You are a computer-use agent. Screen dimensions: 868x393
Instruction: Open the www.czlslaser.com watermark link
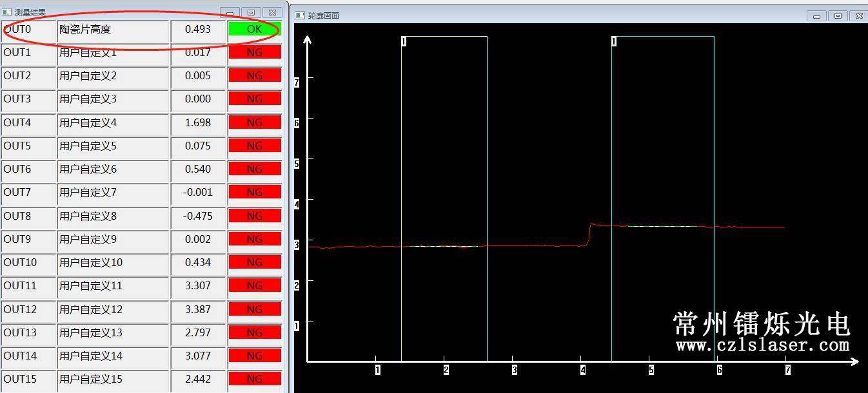click(762, 346)
